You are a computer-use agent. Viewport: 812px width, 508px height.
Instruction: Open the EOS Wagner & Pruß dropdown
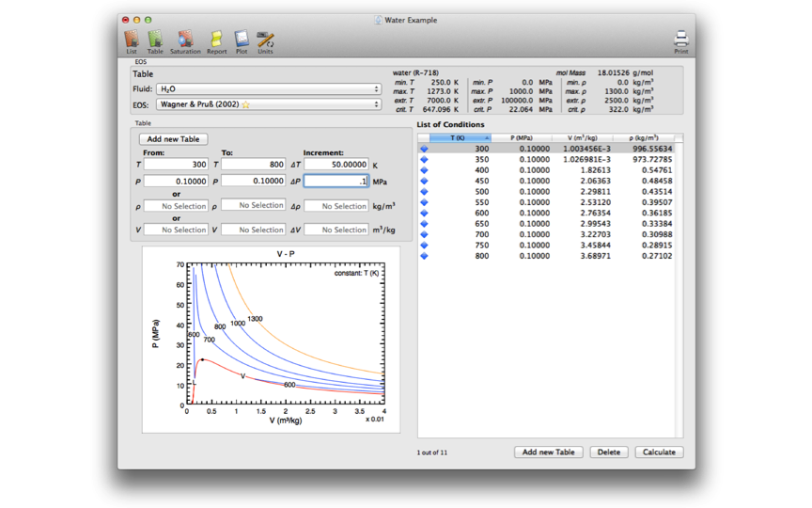point(269,104)
